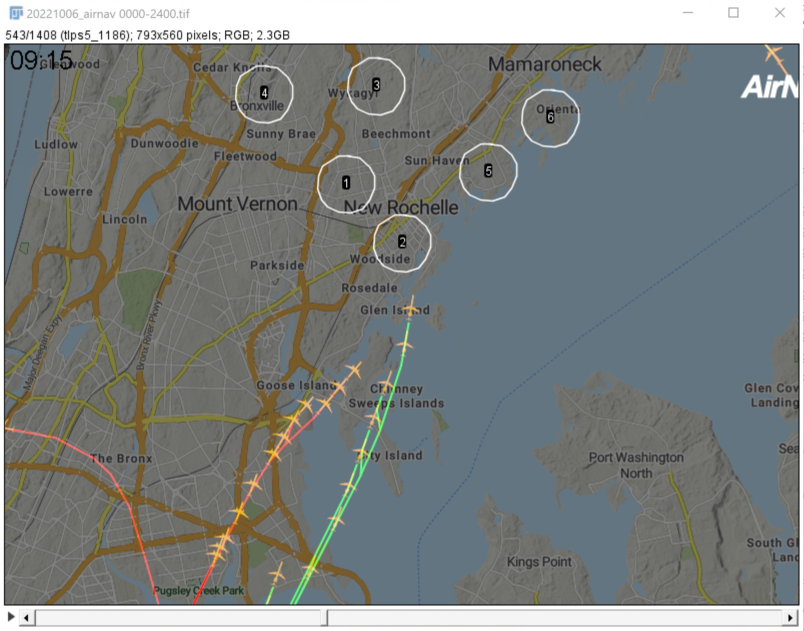Select circle ROI number 6 over Orienta
Viewport: 804px width, 631px height.
550,117
